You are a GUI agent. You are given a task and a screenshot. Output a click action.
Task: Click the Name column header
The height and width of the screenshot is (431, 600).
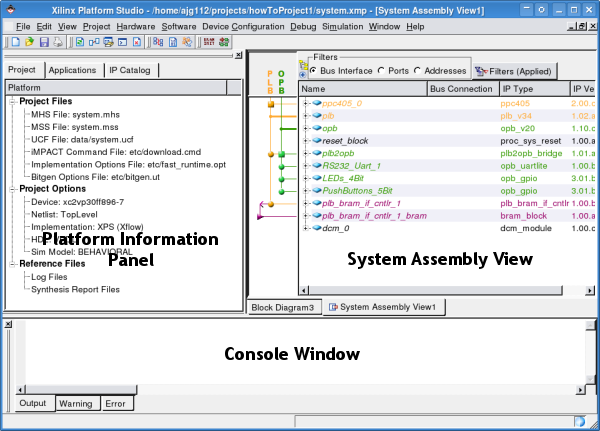(363, 89)
